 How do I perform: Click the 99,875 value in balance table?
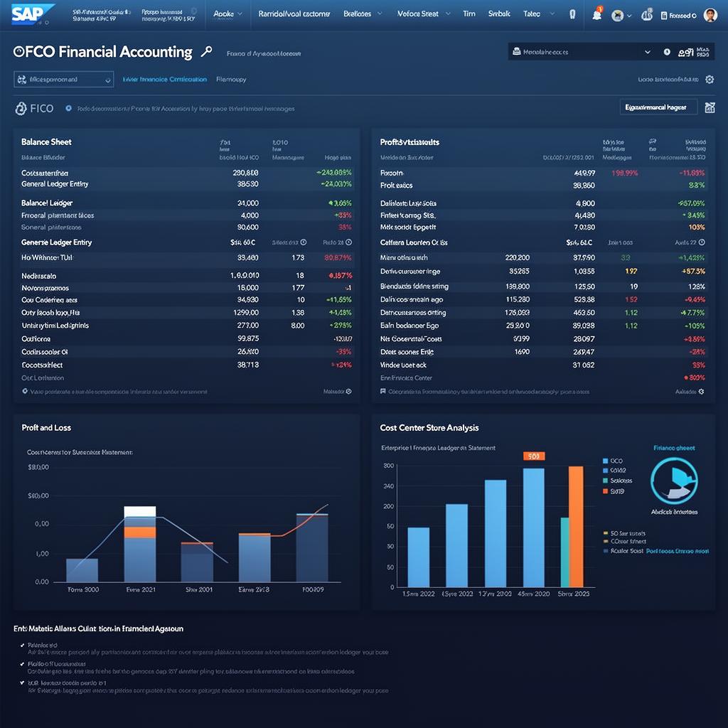coord(248,338)
